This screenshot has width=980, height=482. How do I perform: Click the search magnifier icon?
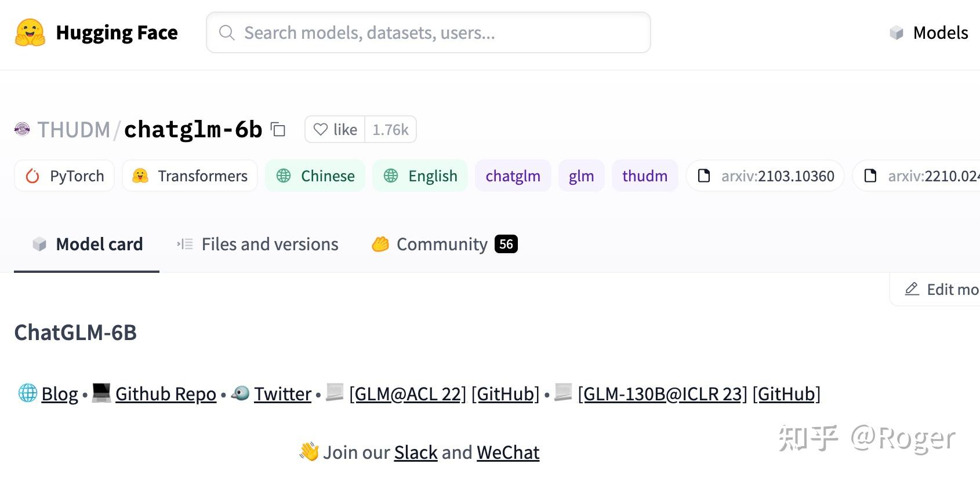227,33
